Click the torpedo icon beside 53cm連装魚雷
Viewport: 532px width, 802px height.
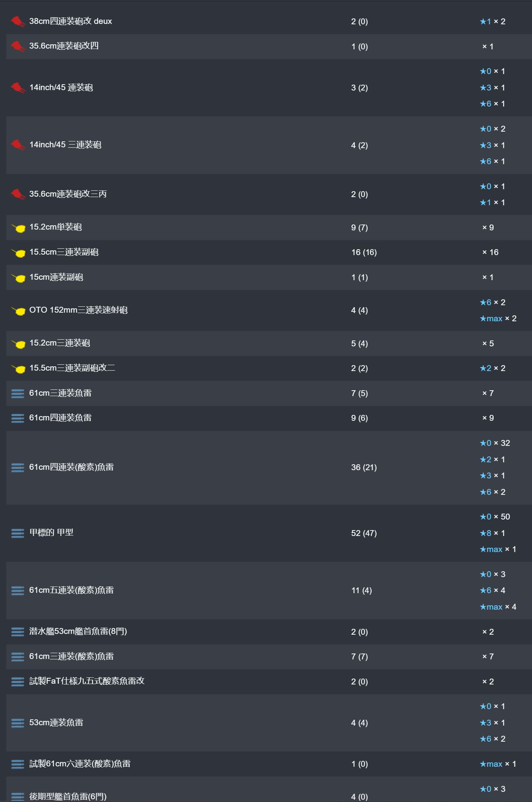point(18,723)
